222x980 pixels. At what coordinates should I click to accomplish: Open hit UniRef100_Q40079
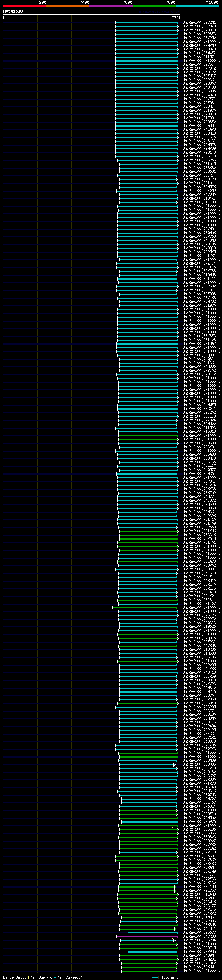click(x=199, y=30)
